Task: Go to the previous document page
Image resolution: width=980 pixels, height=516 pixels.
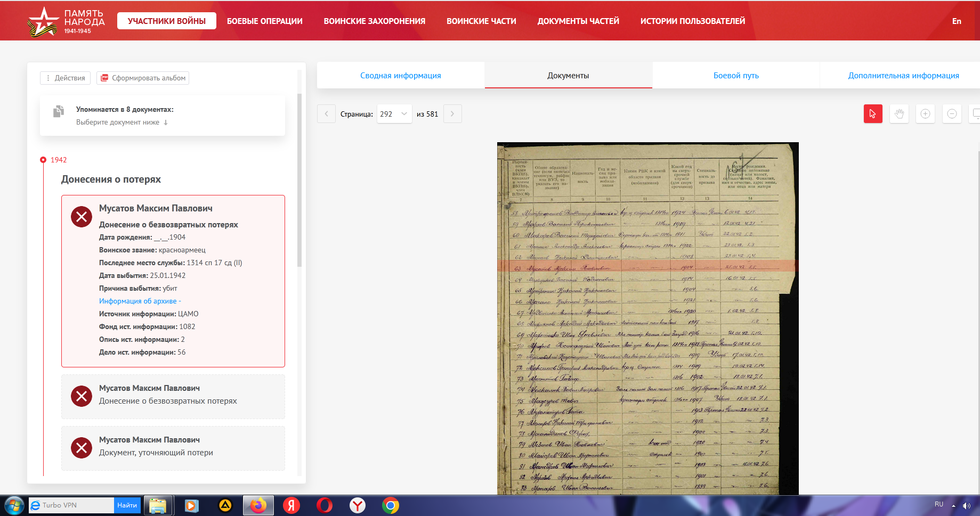Action: [326, 114]
